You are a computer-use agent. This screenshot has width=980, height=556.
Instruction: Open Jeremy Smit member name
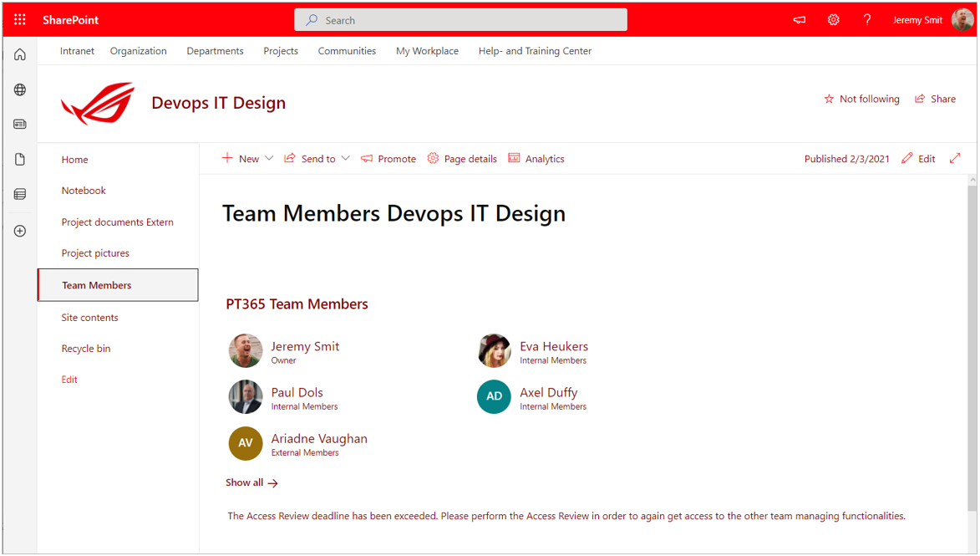click(305, 346)
